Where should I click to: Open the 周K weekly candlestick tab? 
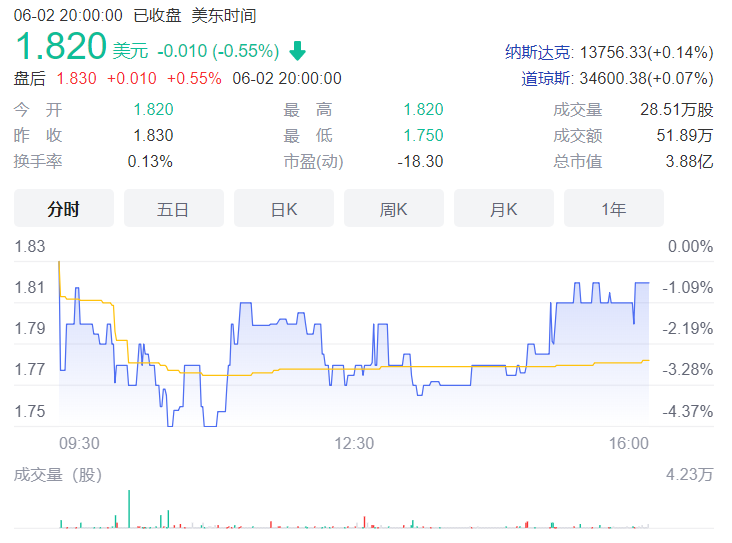pos(394,208)
